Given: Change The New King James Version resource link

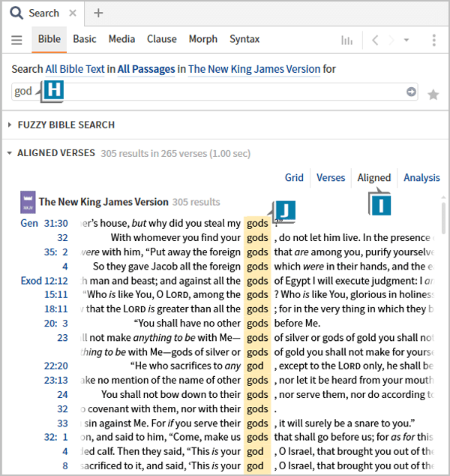Looking at the screenshot, I should [x=254, y=69].
